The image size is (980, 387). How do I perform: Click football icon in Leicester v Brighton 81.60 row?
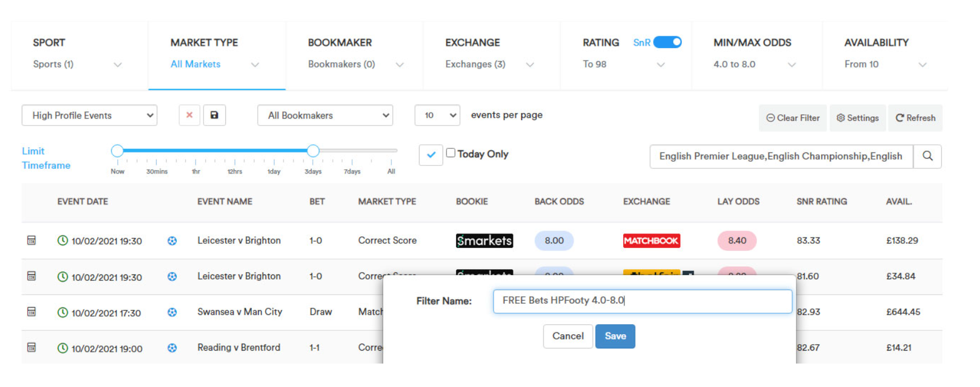tap(172, 277)
